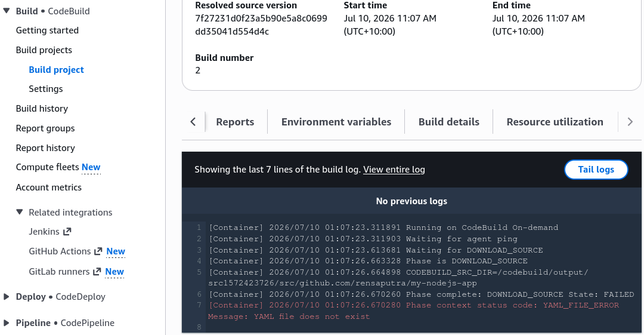
Task: Show more tabs with right chevron
Action: tap(630, 122)
